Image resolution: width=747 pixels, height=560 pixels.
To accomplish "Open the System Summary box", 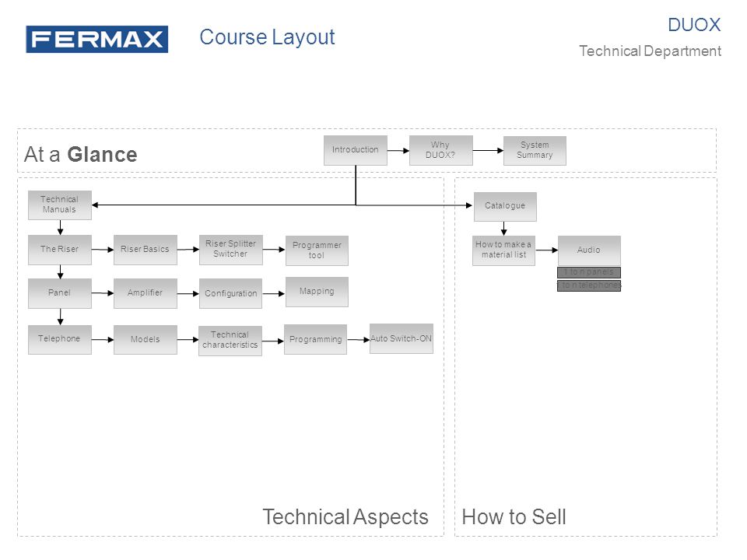I will tap(535, 150).
